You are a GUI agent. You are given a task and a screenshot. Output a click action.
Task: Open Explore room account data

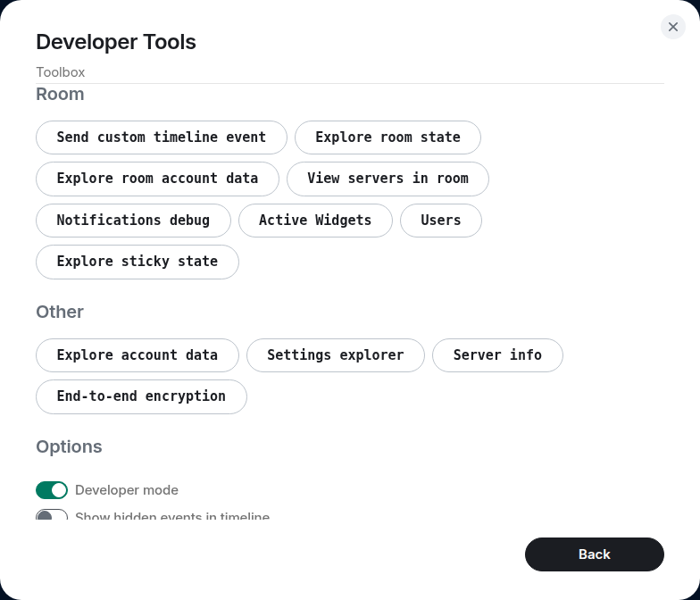tap(157, 179)
